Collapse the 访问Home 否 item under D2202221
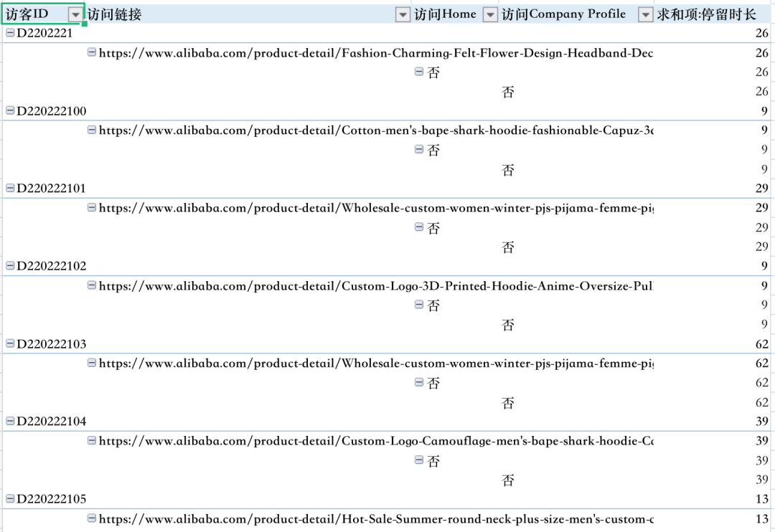The image size is (775, 532). tap(419, 72)
